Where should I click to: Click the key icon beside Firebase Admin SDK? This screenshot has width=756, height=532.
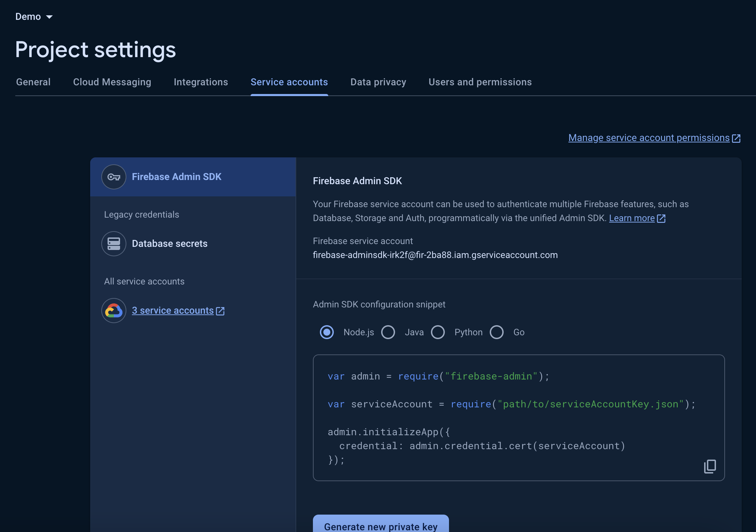click(x=113, y=177)
